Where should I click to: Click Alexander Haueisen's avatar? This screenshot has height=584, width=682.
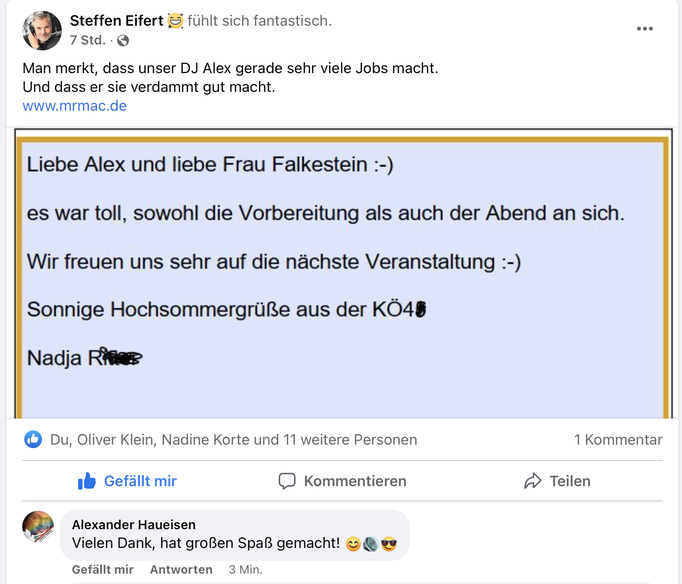[38, 527]
